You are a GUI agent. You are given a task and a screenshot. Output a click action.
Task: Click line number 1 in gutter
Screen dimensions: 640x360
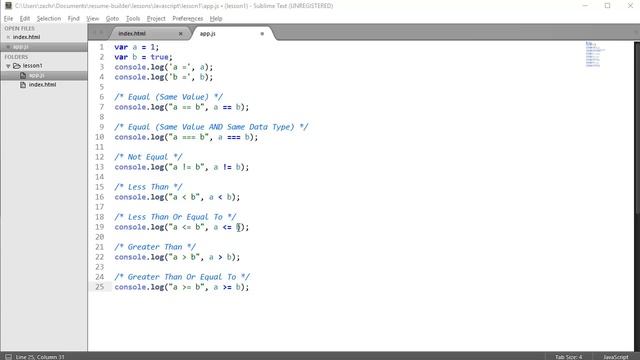point(102,47)
